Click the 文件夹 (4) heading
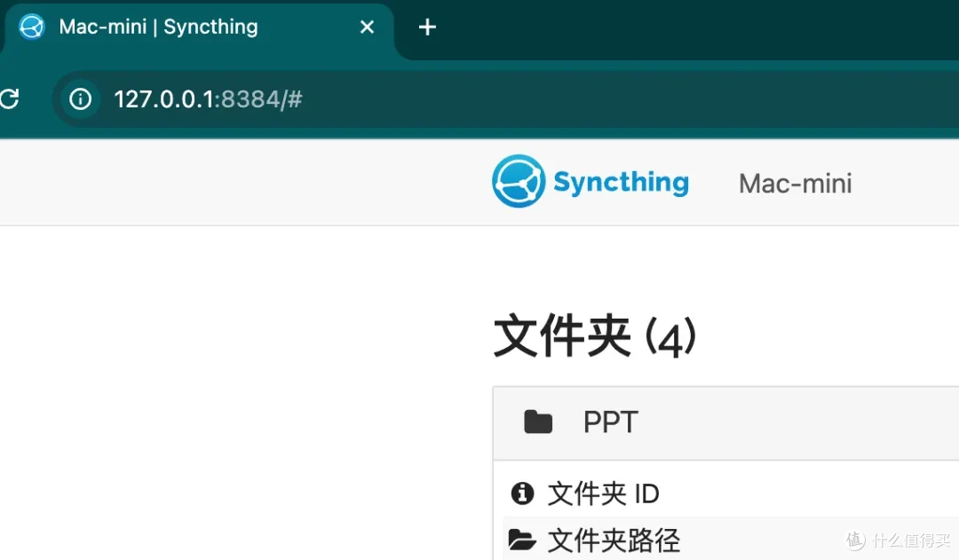This screenshot has height=560, width=959. 594,335
